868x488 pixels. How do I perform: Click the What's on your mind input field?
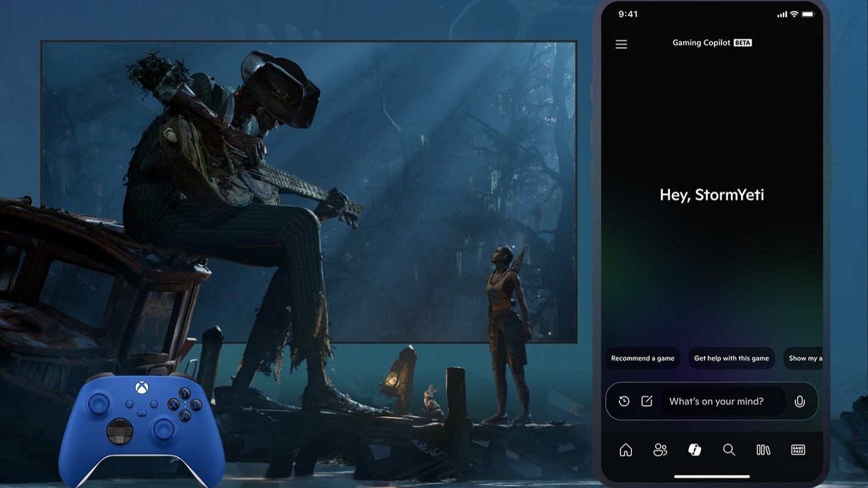coord(720,401)
